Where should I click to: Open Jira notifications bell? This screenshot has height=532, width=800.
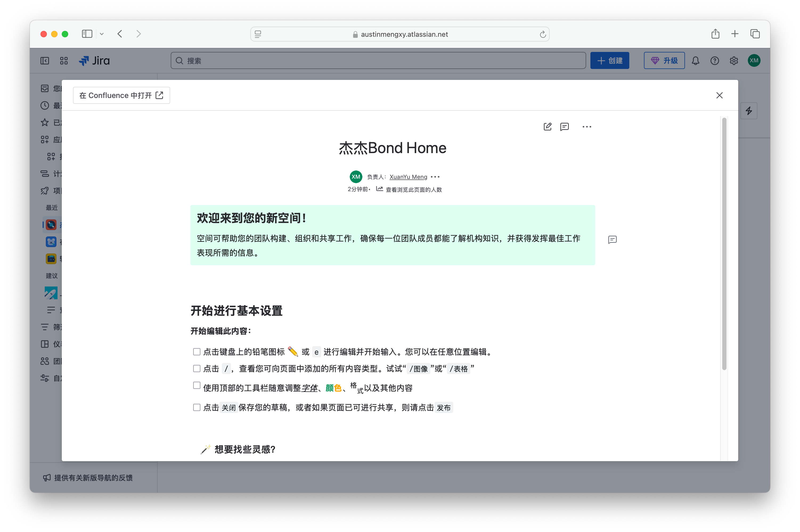click(695, 61)
